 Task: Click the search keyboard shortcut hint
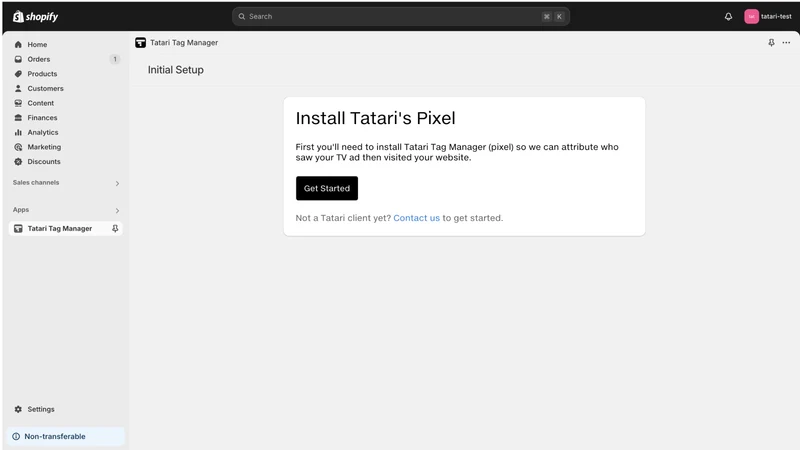coord(553,16)
